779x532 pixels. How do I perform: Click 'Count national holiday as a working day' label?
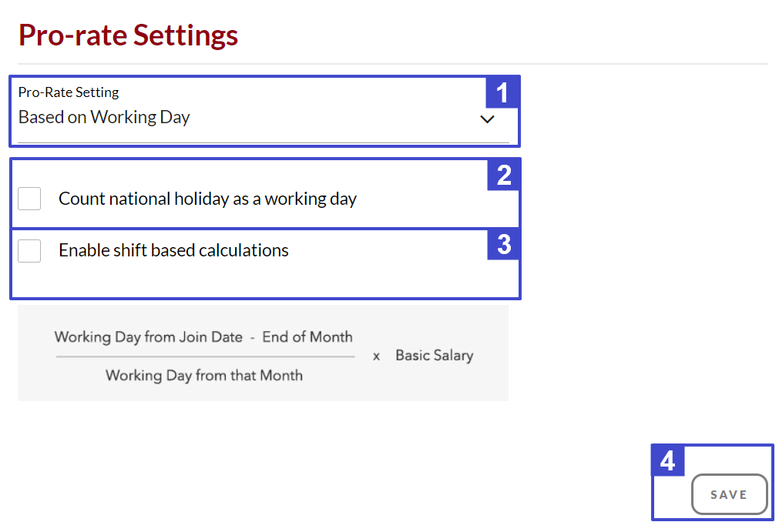point(207,199)
